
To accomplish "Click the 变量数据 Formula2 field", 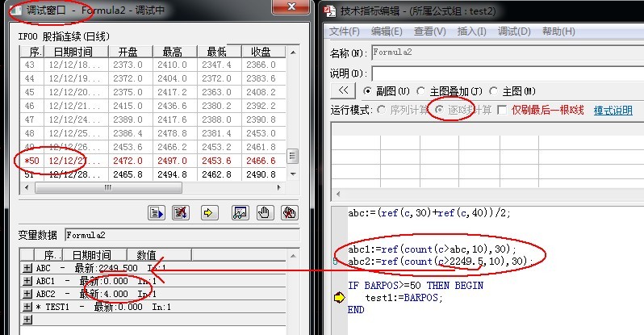I will pyautogui.click(x=182, y=235).
